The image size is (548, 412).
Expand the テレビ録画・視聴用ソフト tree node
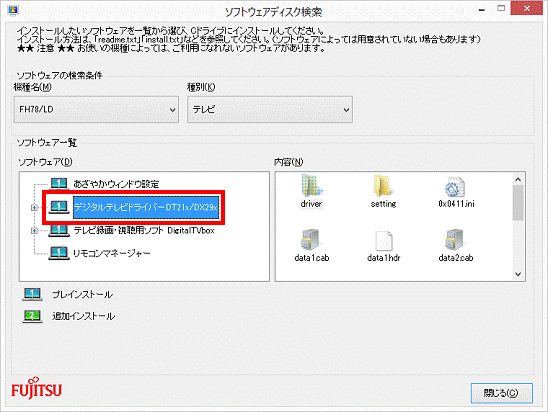click(34, 230)
